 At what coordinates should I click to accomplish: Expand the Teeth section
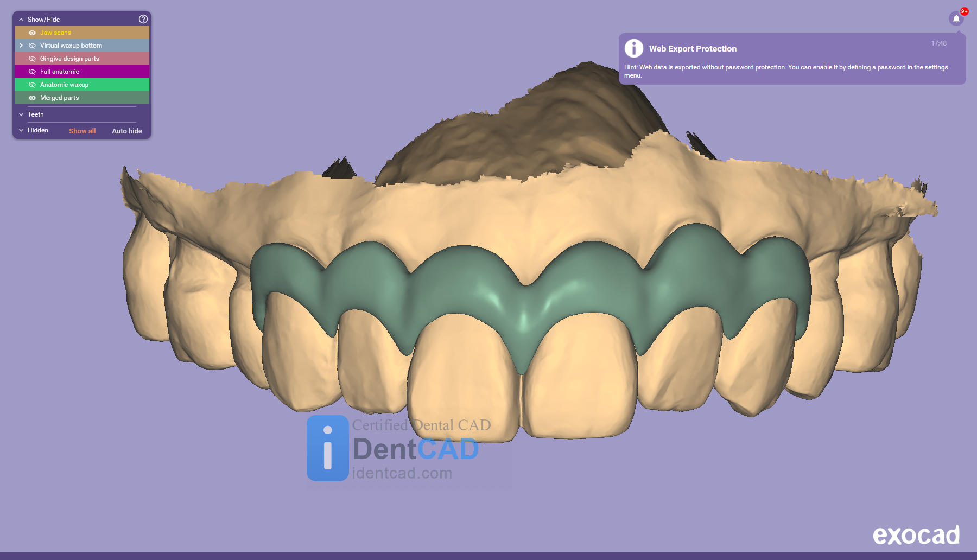click(x=21, y=114)
